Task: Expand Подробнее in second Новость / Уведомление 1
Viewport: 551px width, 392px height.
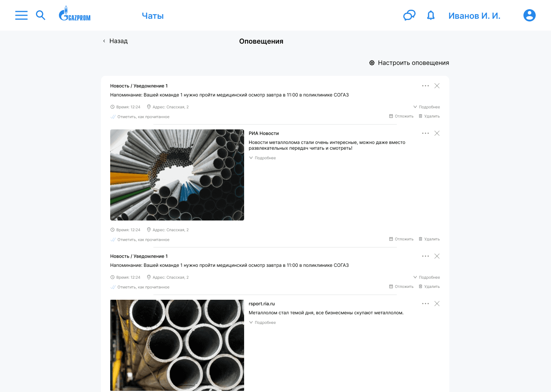Action: click(427, 277)
